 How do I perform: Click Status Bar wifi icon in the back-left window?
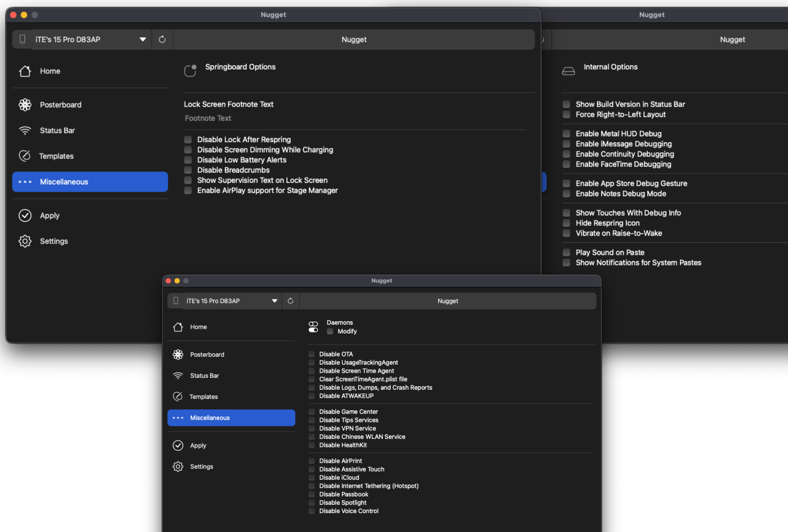click(x=25, y=130)
